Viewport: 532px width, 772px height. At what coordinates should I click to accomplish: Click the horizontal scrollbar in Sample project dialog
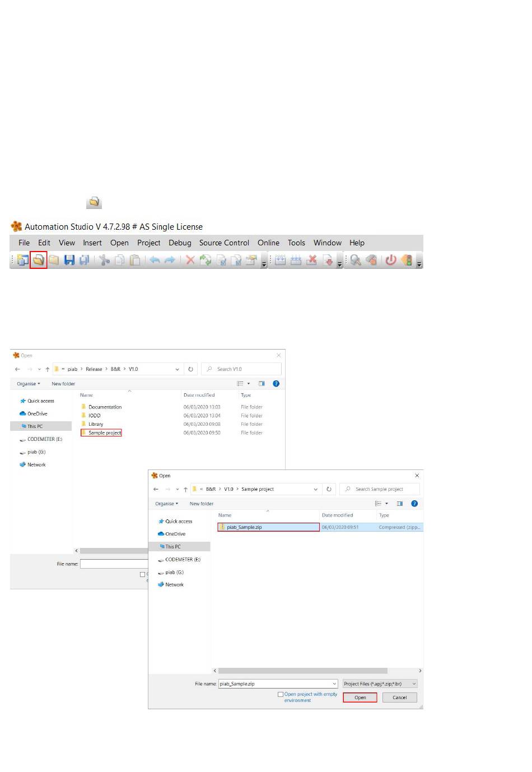coord(302,671)
